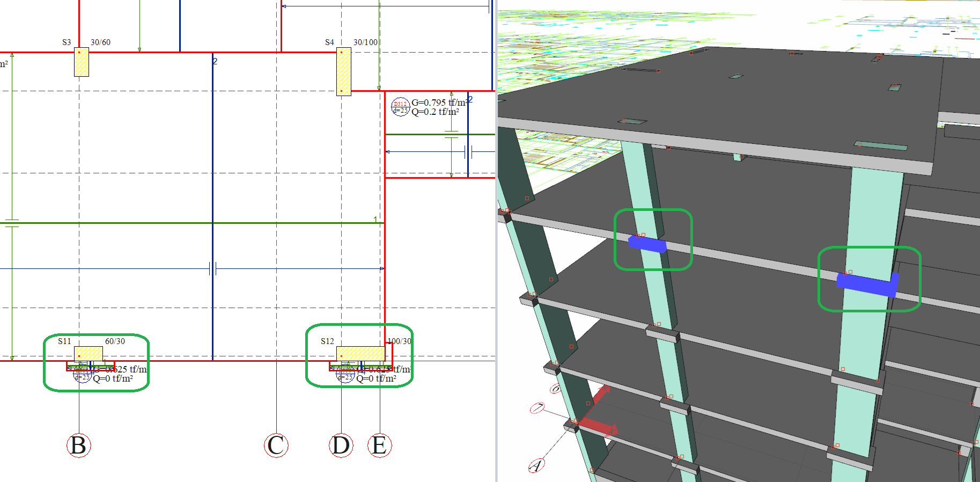
Task: Select axis bubble A in 3D view
Action: tap(536, 465)
